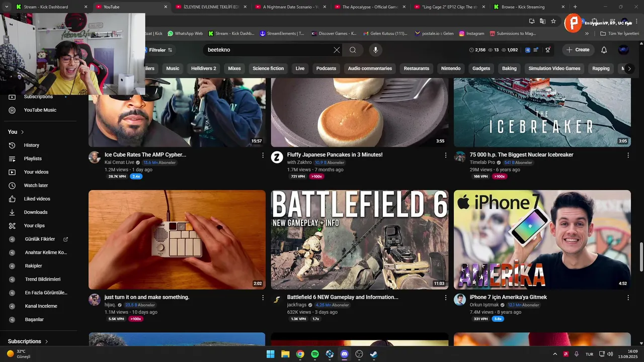The width and height of the screenshot is (644, 362).
Task: Open options for iPhone 7 video
Action: [628, 298]
